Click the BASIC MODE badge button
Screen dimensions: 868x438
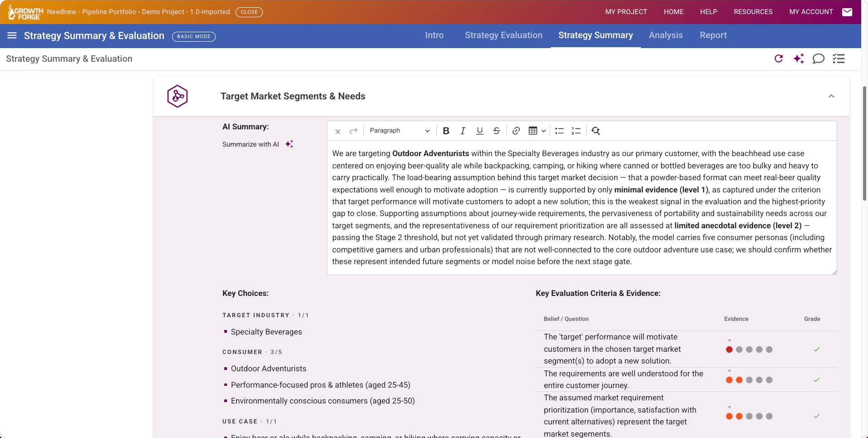point(194,36)
